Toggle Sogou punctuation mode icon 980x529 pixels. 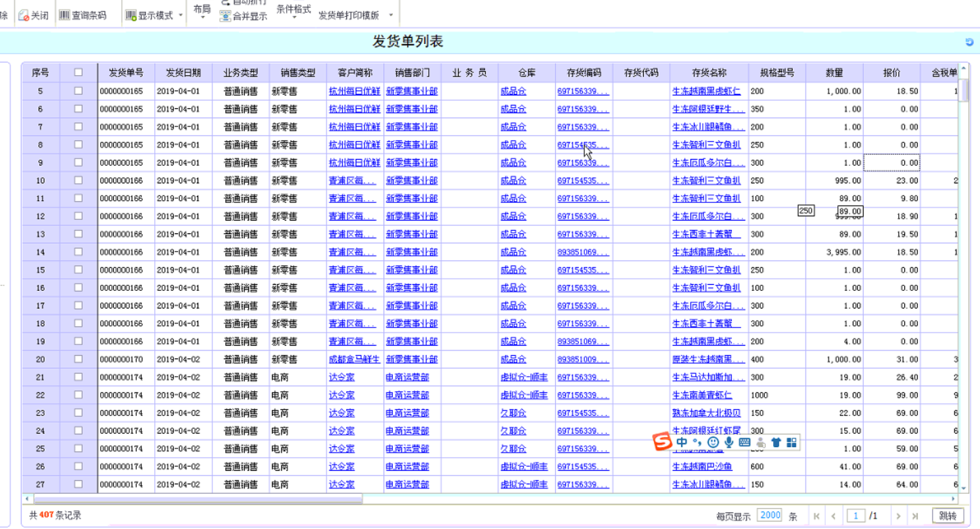(x=697, y=442)
